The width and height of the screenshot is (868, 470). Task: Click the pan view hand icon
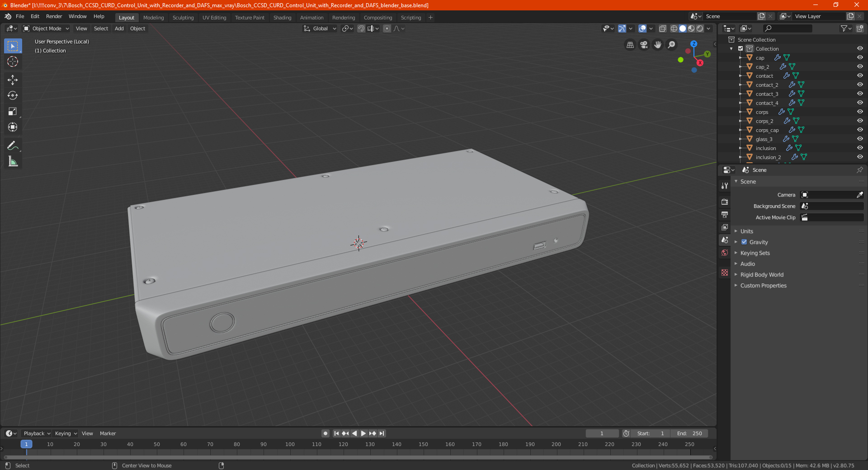pyautogui.click(x=658, y=45)
